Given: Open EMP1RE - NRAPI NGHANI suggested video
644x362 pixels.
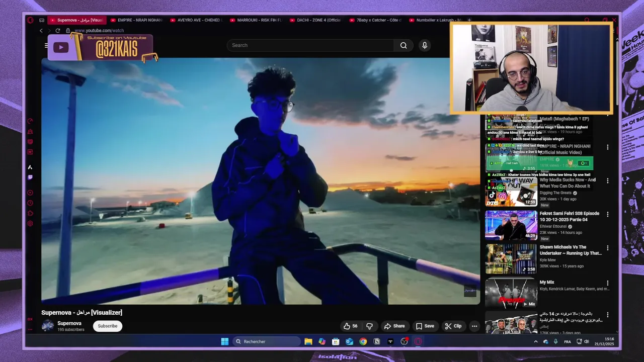Looking at the screenshot, I should [x=565, y=149].
